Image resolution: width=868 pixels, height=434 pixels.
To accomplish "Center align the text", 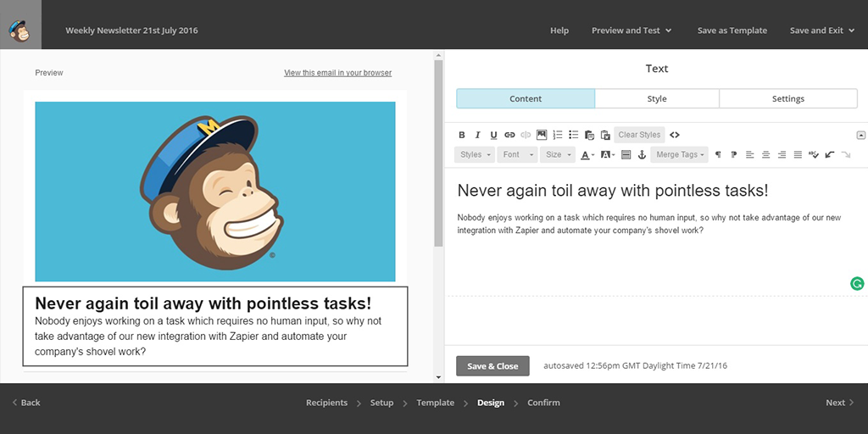I will [766, 154].
